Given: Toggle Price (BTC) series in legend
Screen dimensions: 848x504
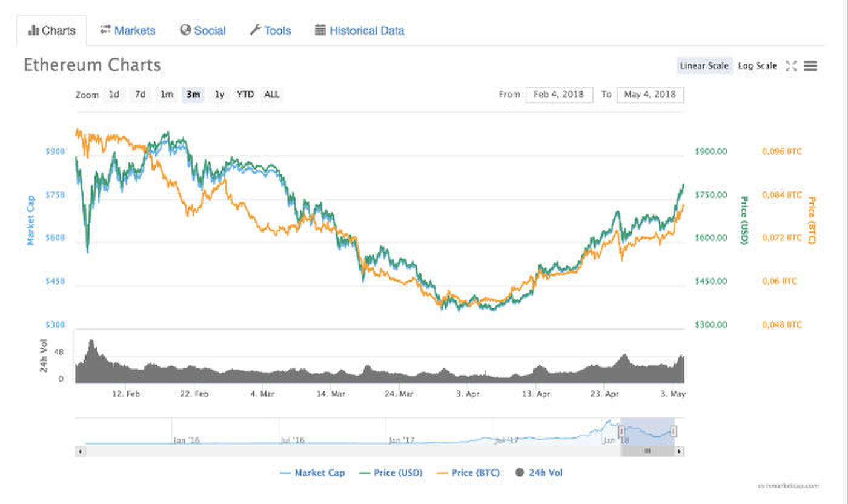Looking at the screenshot, I should [468, 472].
